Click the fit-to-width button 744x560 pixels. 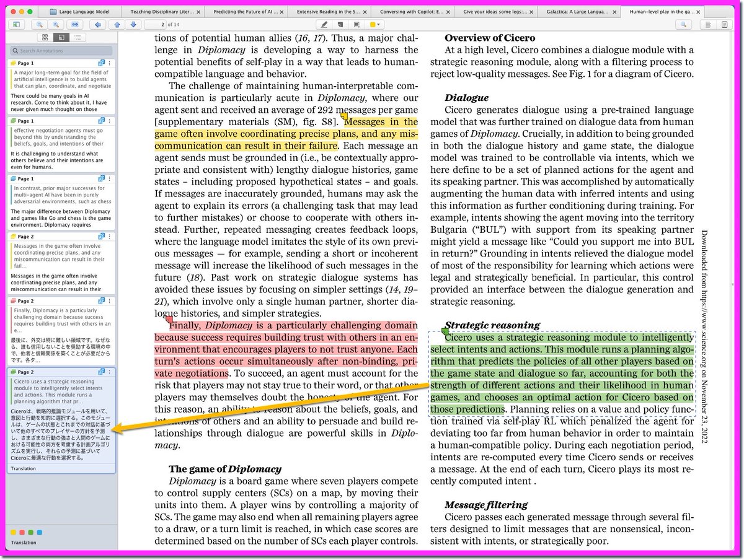(74, 24)
